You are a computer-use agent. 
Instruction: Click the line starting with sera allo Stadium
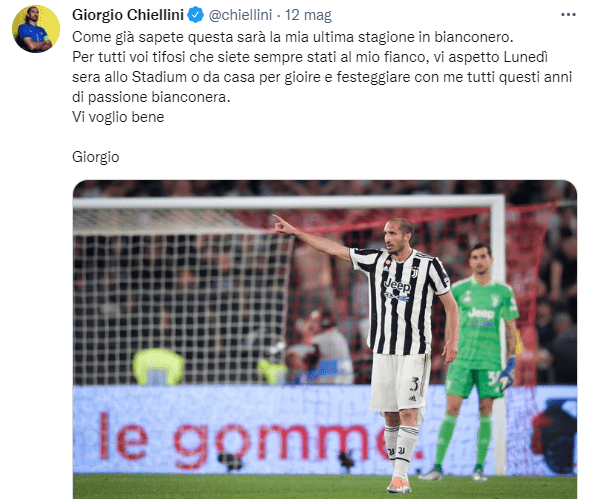(x=322, y=77)
